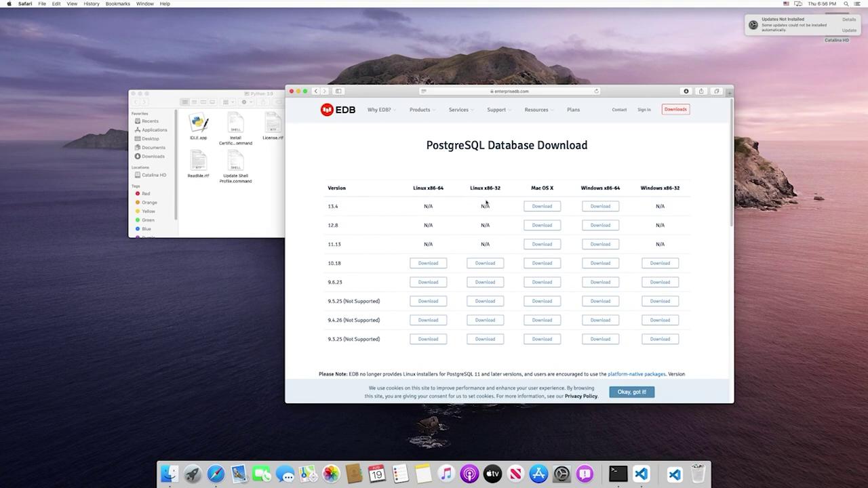Open the Sign In link

tap(644, 110)
